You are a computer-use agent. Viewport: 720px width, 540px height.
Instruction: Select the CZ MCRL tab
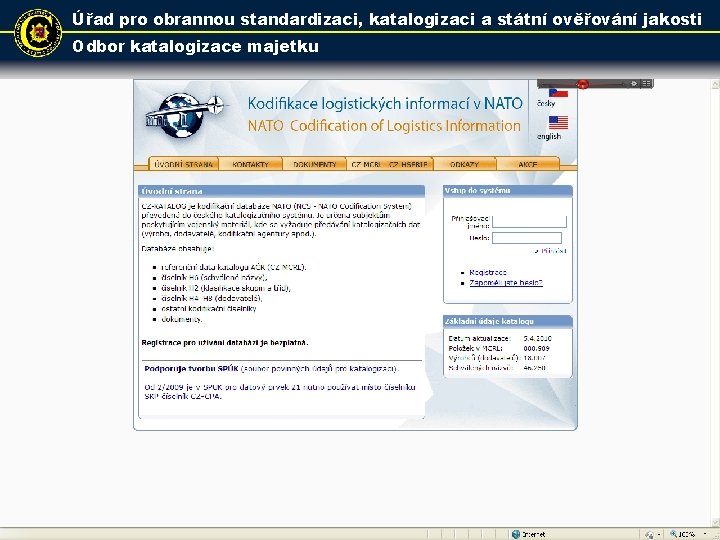click(x=366, y=164)
